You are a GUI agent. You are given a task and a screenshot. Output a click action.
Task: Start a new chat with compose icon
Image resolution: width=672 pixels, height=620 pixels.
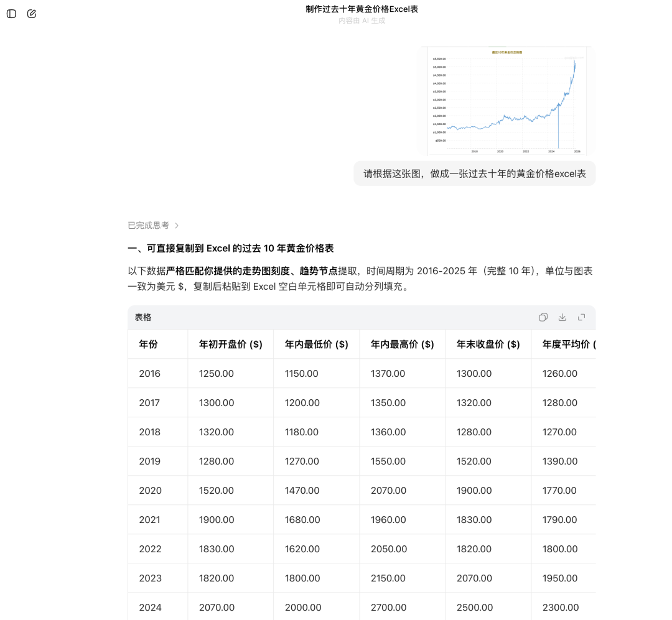pos(32,14)
